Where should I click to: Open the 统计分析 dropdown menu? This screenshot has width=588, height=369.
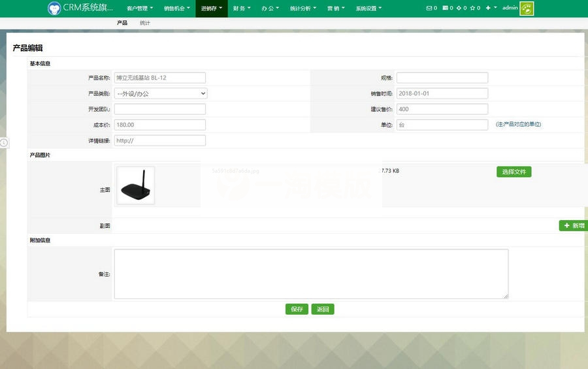(302, 8)
